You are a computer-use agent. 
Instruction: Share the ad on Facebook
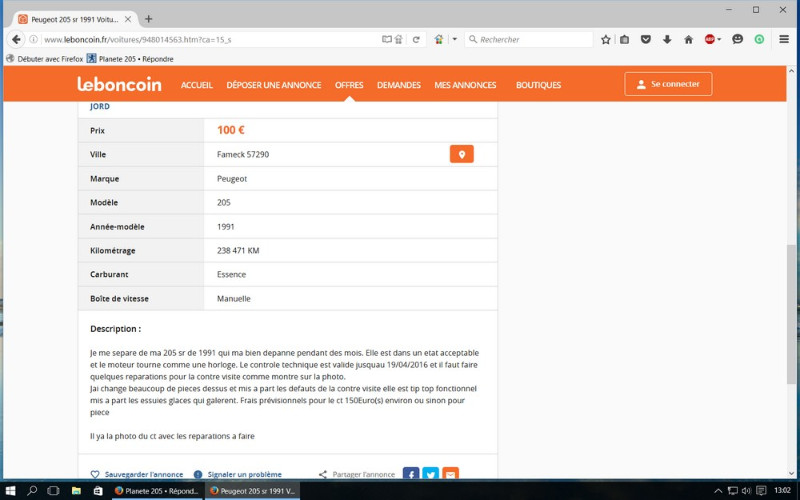point(411,473)
